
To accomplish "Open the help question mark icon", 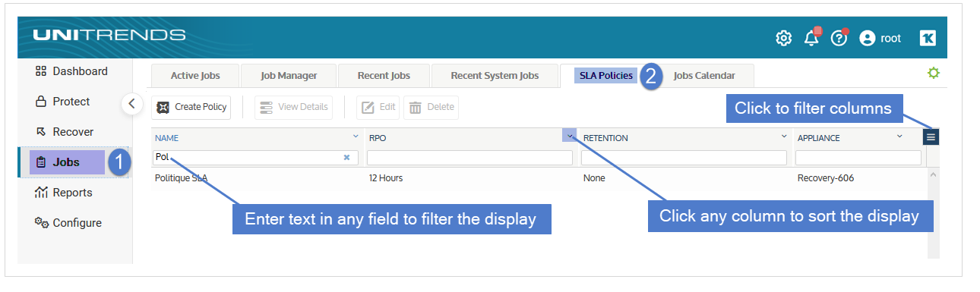I will (x=839, y=37).
